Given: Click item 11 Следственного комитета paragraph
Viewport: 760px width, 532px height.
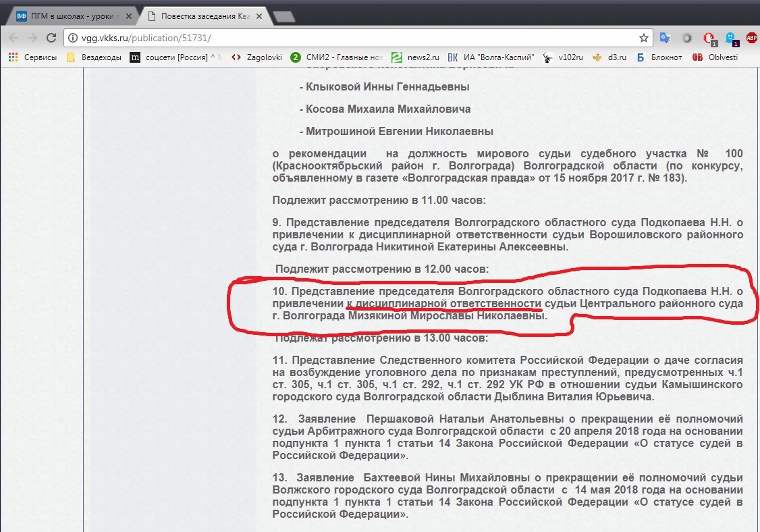Looking at the screenshot, I should (x=508, y=378).
